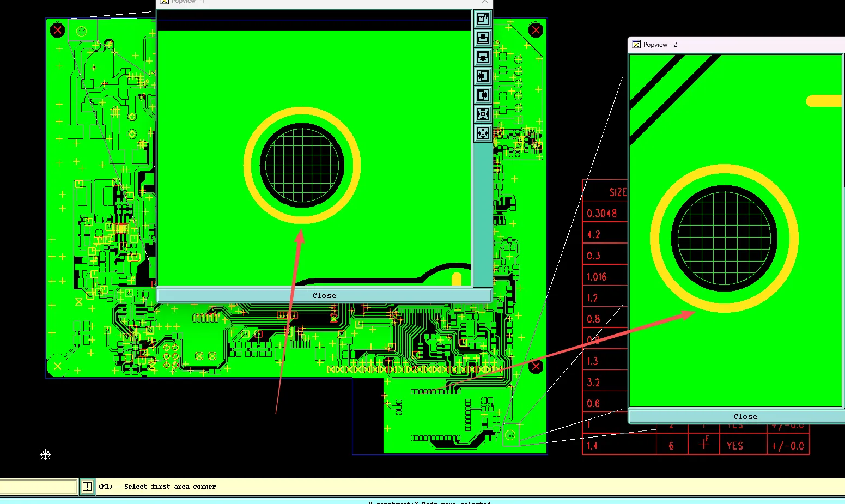Pan Popview 1 right with right-arrow icon
This screenshot has height=504, width=845.
coord(483,95)
